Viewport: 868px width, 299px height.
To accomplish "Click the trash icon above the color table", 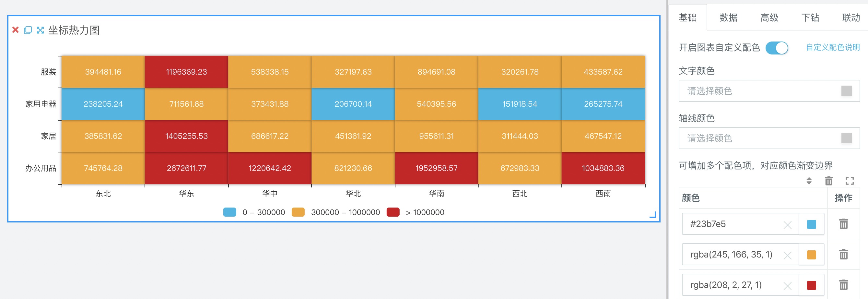I will [x=828, y=181].
